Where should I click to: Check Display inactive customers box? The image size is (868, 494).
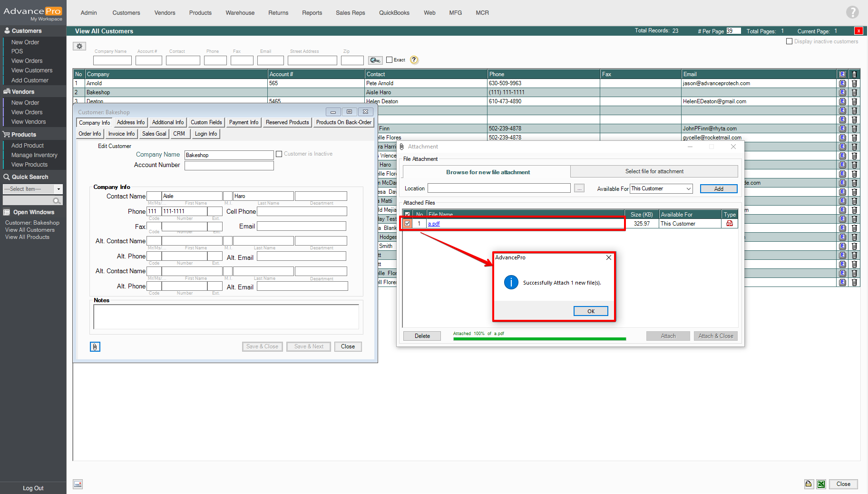click(790, 41)
